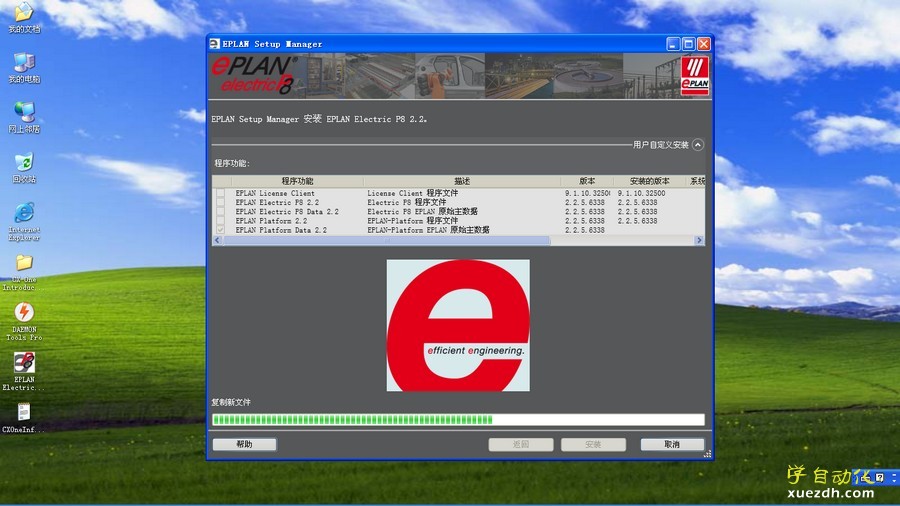
Task: Click the efficient engineering logo image
Action: click(x=458, y=325)
